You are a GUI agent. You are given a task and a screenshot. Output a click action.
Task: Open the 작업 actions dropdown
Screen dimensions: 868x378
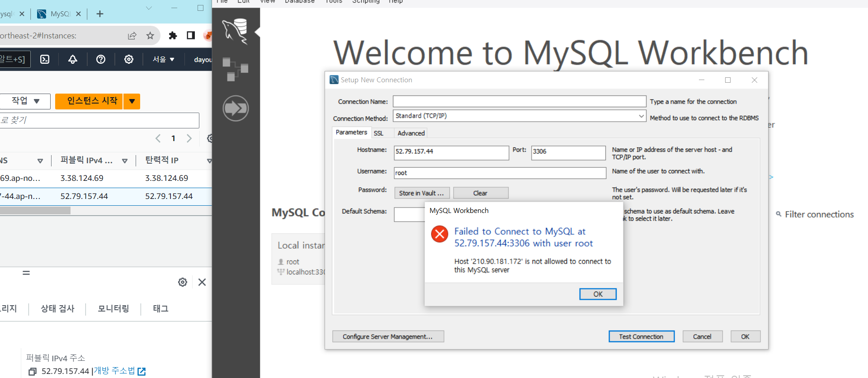[x=25, y=101]
